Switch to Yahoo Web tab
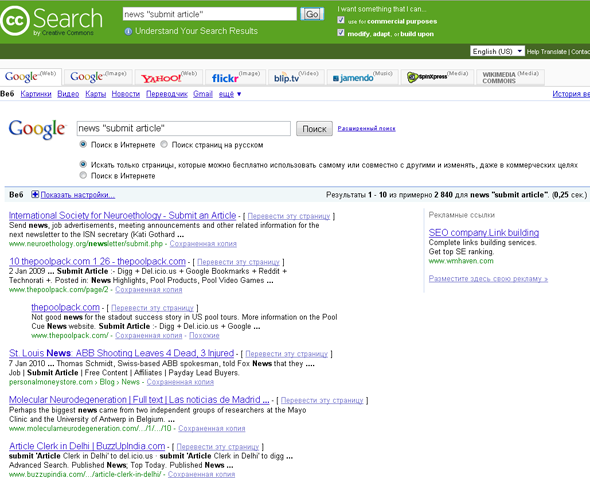Screen dimensions: 590x478 coord(169,77)
